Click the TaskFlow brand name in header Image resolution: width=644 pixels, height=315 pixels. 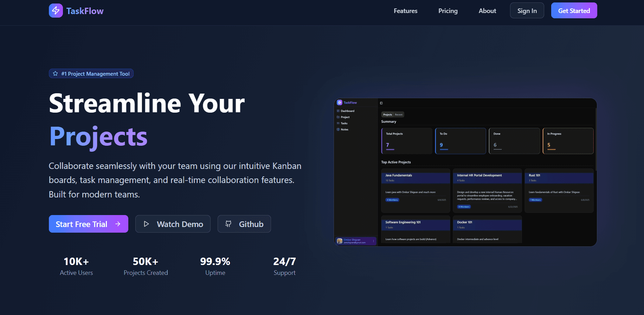[x=85, y=11]
